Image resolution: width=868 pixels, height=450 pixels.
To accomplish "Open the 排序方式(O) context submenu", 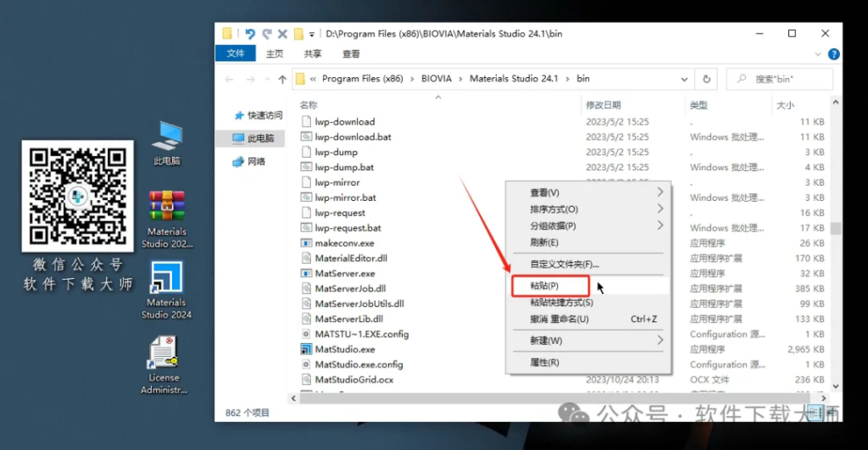I will (x=588, y=209).
